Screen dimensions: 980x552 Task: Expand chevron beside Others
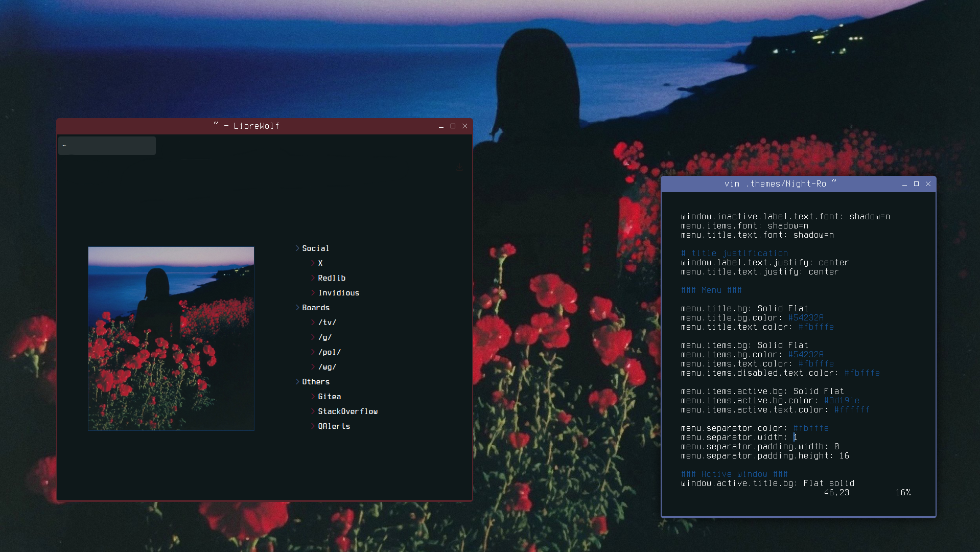297,382
